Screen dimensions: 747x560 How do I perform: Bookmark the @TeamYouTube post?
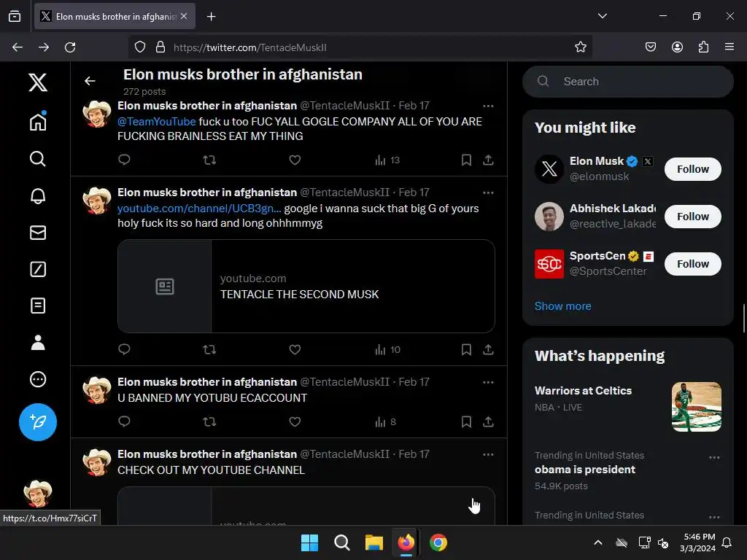click(x=466, y=160)
